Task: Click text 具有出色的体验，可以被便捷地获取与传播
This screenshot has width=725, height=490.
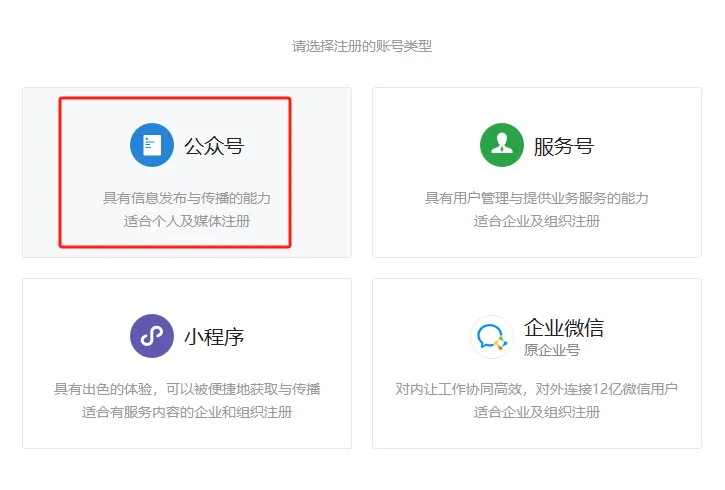Action: (187, 389)
